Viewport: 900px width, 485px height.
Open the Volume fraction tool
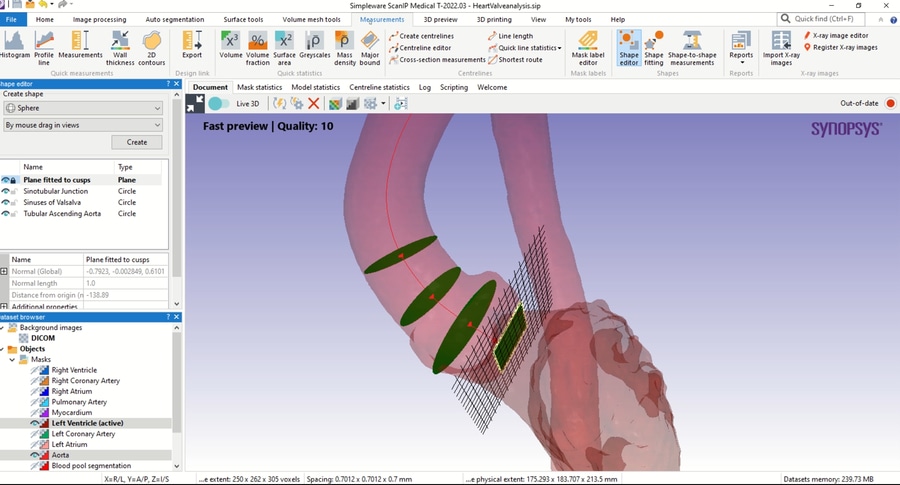pyautogui.click(x=258, y=48)
